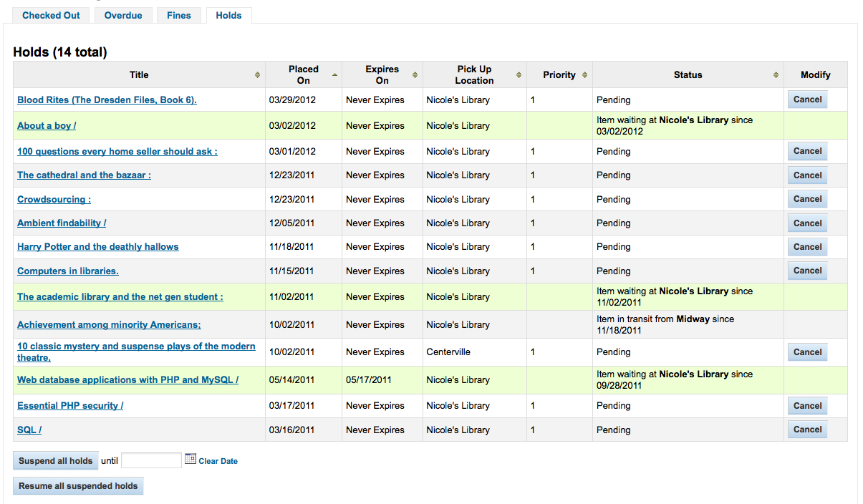
Task: Click Resume all suspended holds
Action: 78,486
